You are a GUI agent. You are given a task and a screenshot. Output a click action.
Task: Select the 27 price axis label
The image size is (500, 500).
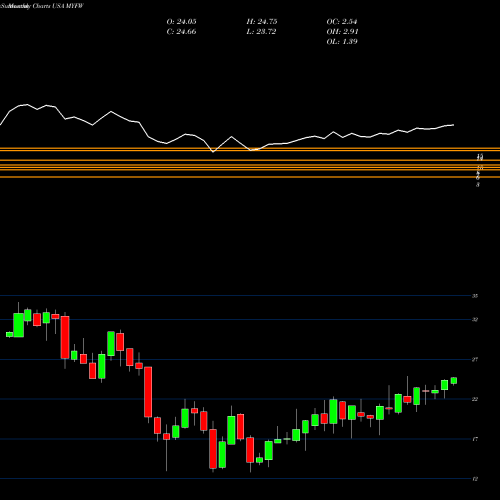pos(475,359)
